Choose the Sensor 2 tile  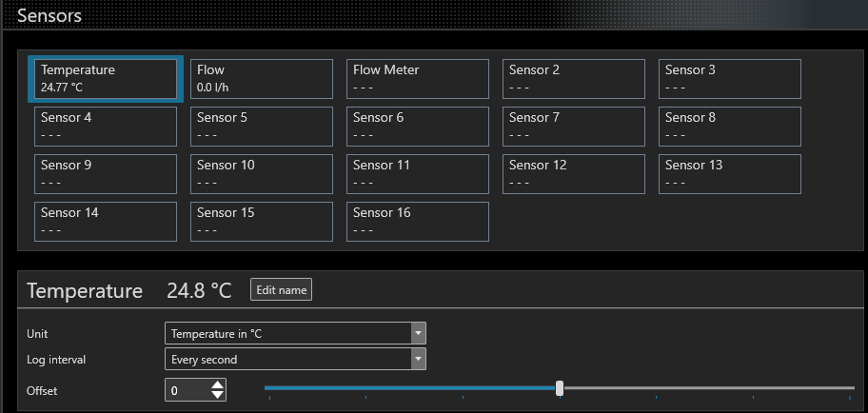(x=574, y=79)
